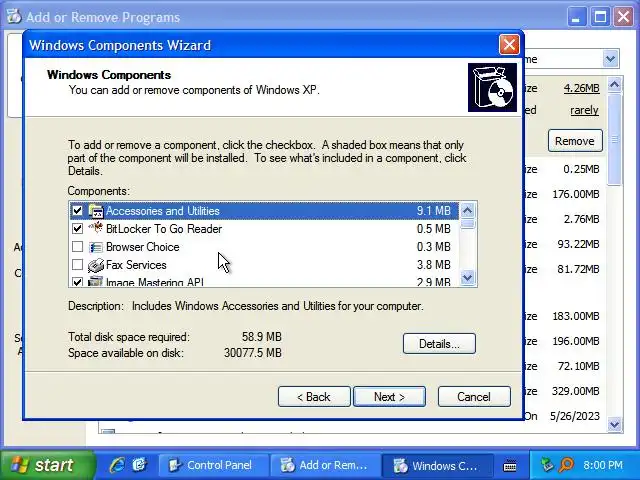Click the network connection tray icon
640x480 pixels.
coord(547,465)
